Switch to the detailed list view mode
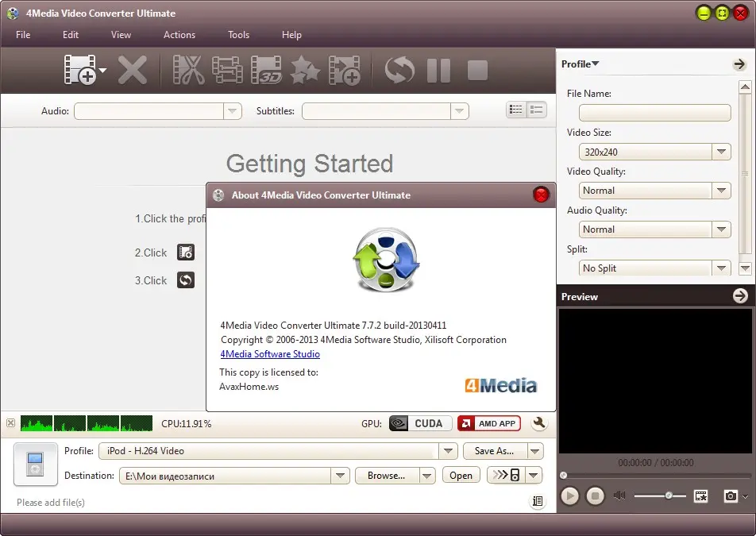 pos(516,110)
